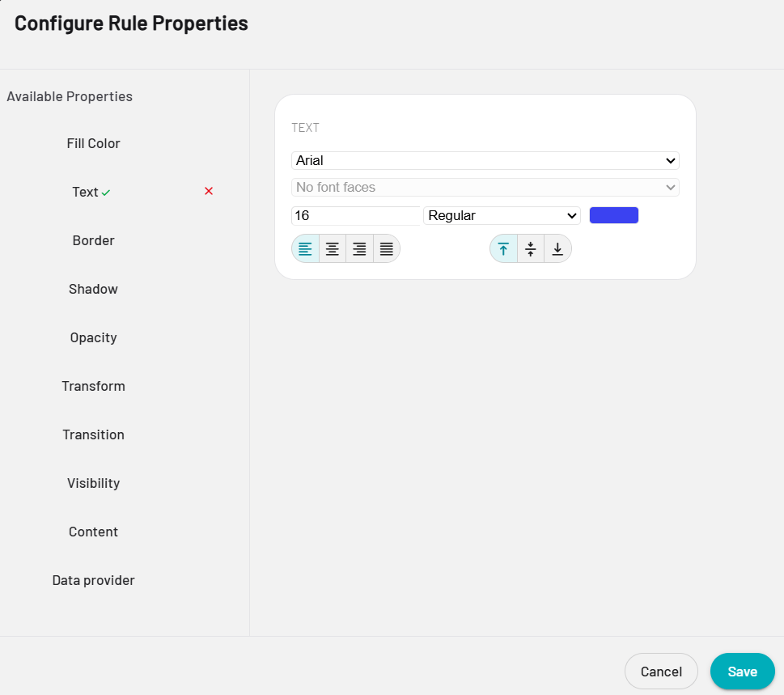
Task: Open the Regular font style dropdown
Action: (x=502, y=215)
